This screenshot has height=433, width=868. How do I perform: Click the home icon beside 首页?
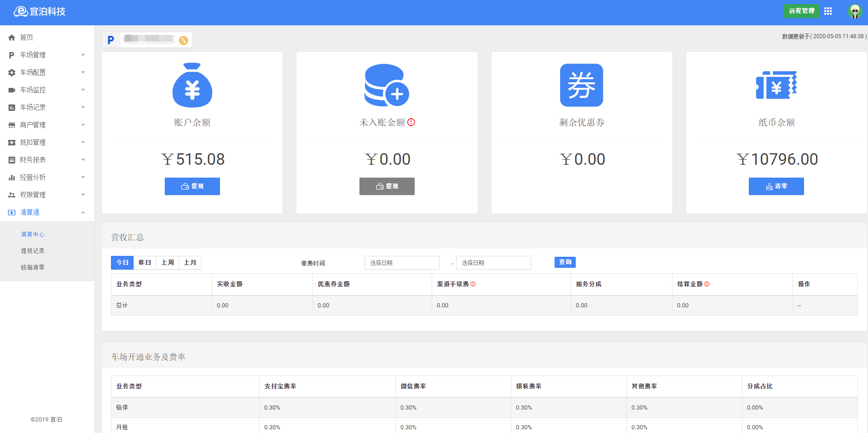click(x=12, y=38)
